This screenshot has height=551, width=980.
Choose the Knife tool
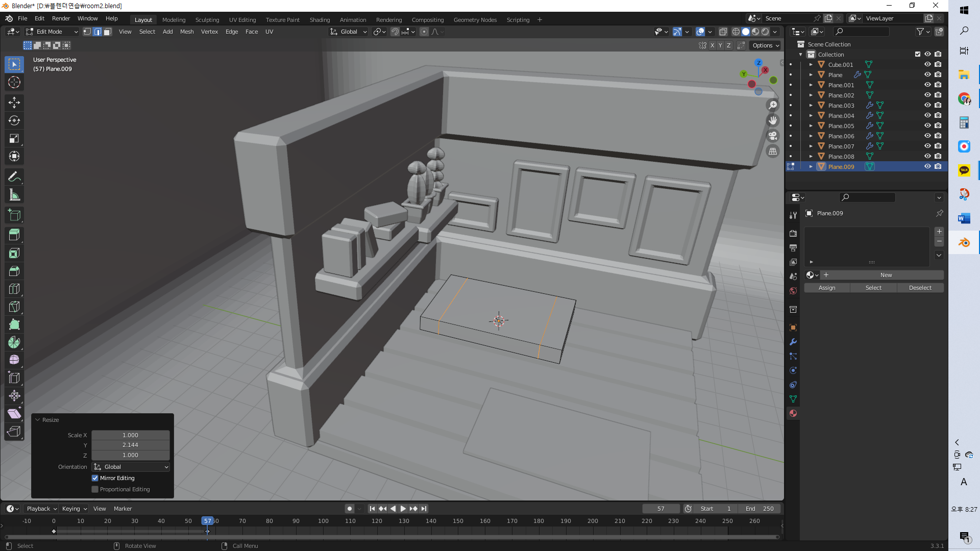pyautogui.click(x=14, y=307)
